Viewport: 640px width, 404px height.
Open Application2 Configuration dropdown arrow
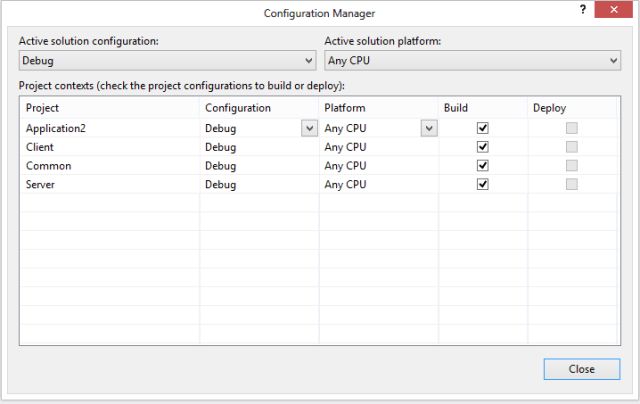tap(308, 128)
